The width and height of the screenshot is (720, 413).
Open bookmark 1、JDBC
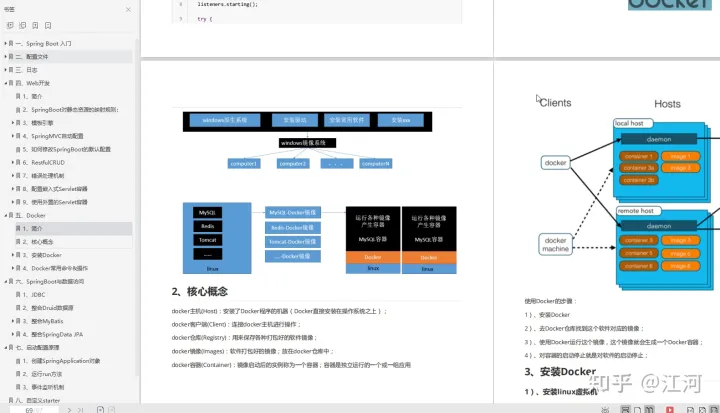tap(35, 294)
